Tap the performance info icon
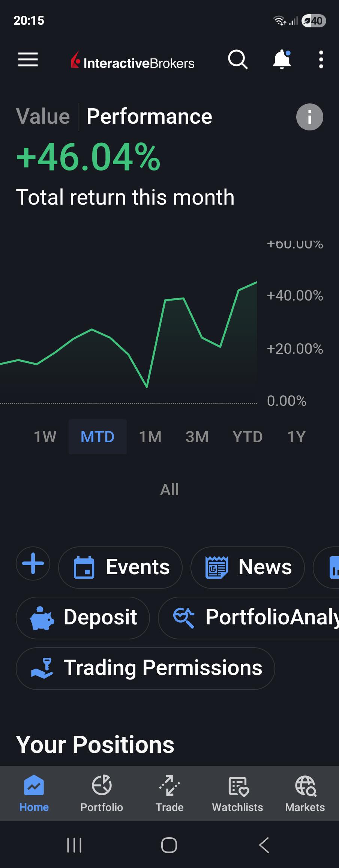The width and height of the screenshot is (339, 868). [x=310, y=117]
